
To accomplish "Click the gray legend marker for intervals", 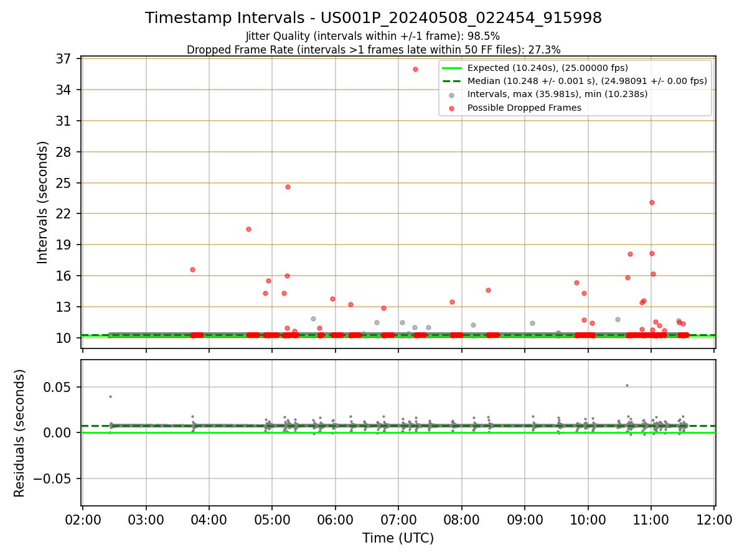I will [451, 95].
